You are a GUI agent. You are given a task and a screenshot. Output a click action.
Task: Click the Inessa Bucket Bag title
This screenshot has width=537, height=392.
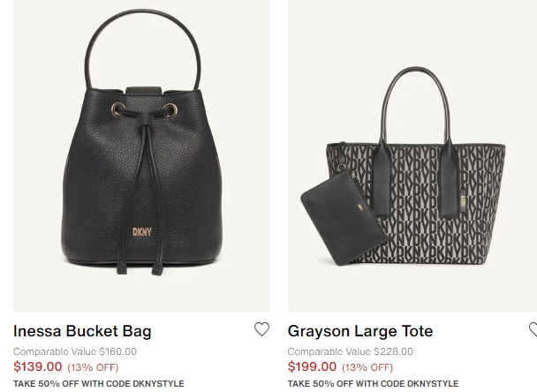click(82, 331)
